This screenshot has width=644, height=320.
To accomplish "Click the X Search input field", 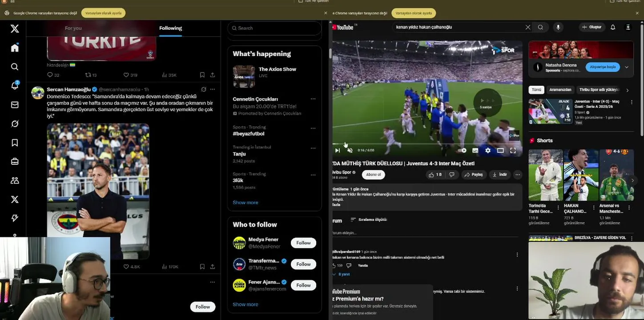I will pyautogui.click(x=274, y=28).
